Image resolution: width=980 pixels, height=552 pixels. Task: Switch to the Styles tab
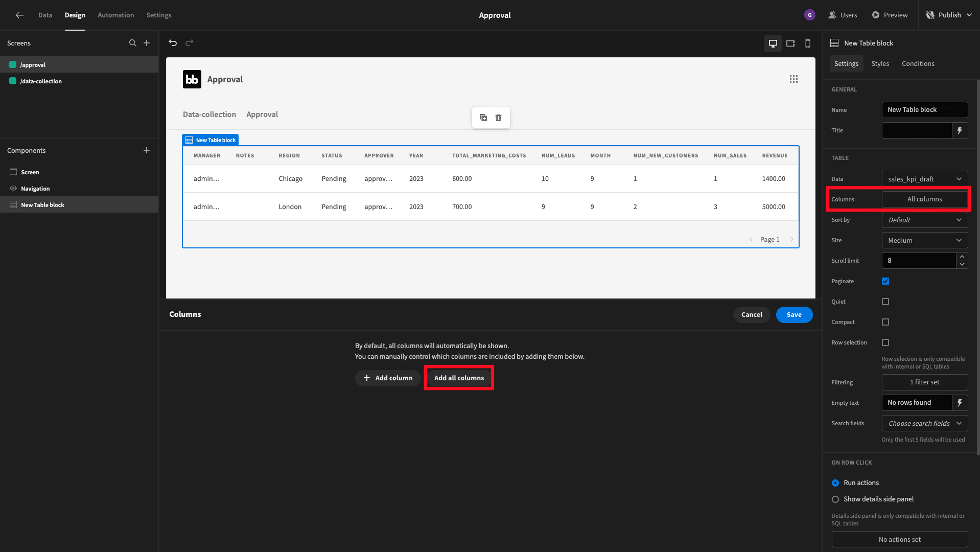[x=880, y=63]
